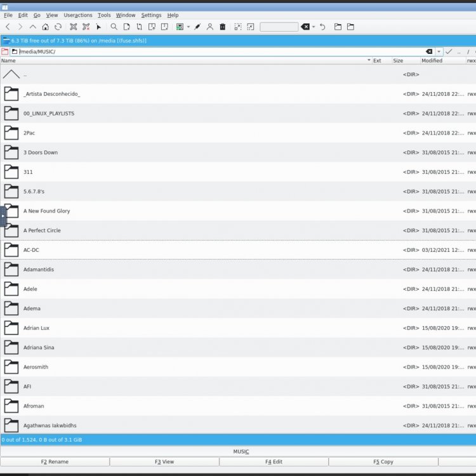The height and width of the screenshot is (476, 476).
Task: Open the Window menu
Action: tap(126, 15)
